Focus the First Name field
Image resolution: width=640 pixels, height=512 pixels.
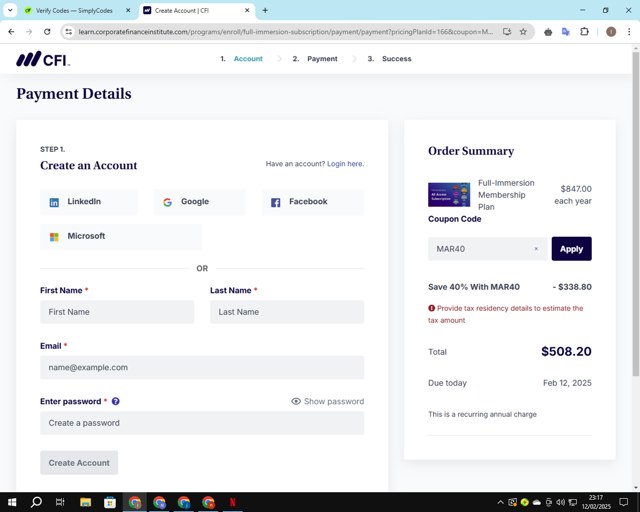click(117, 312)
